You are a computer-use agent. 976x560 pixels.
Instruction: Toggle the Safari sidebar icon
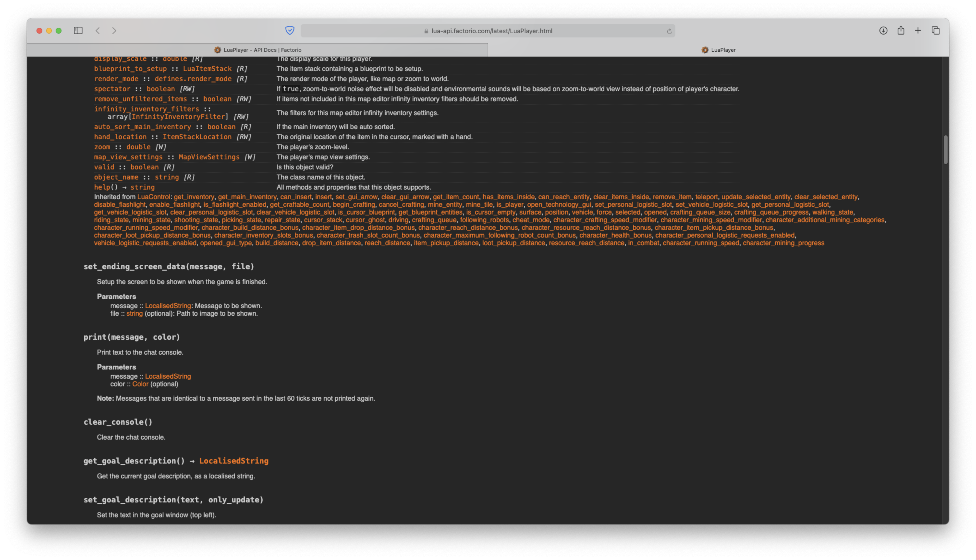click(78, 30)
